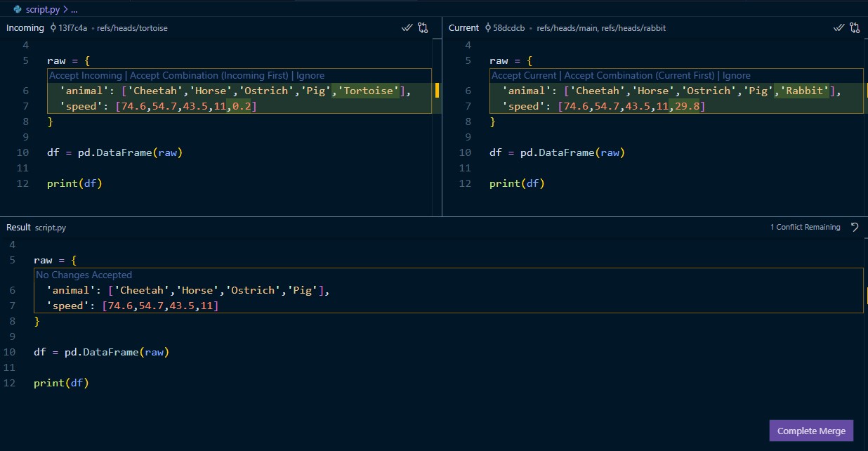Click Accept Current for the conflict
Screen dimensions: 868x451
(x=525, y=76)
